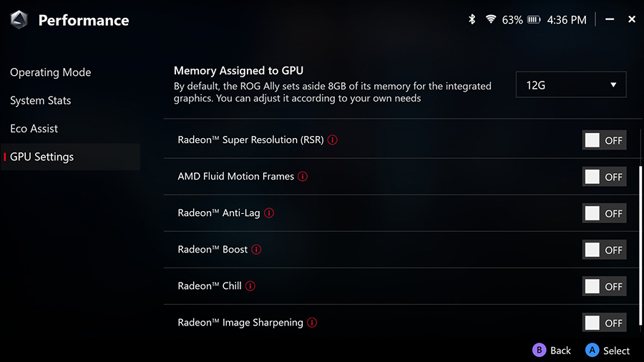Click the Wi-Fi signal icon

click(490, 19)
